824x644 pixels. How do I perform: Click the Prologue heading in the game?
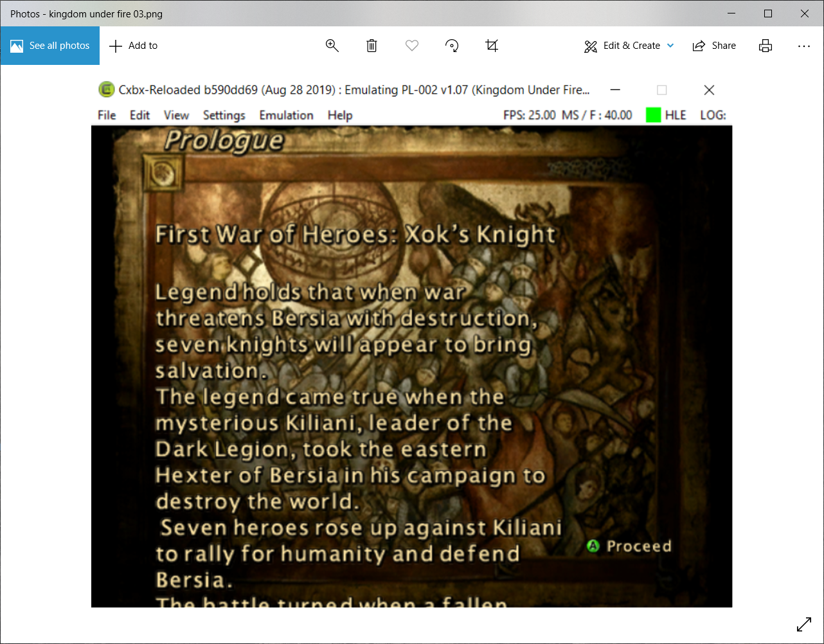pyautogui.click(x=224, y=141)
